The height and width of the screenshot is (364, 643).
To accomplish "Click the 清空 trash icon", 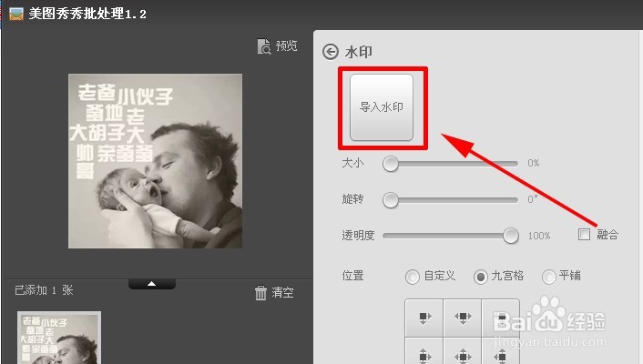I will (x=260, y=293).
